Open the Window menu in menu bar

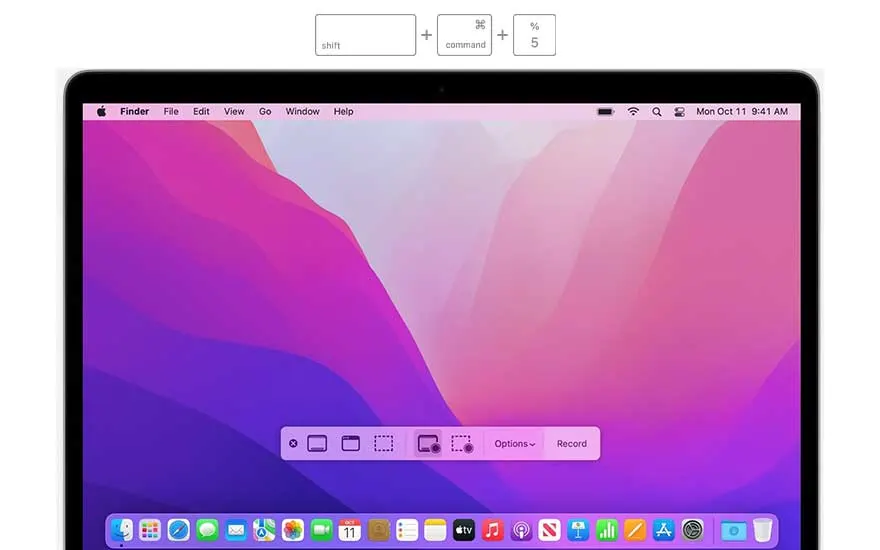302,112
